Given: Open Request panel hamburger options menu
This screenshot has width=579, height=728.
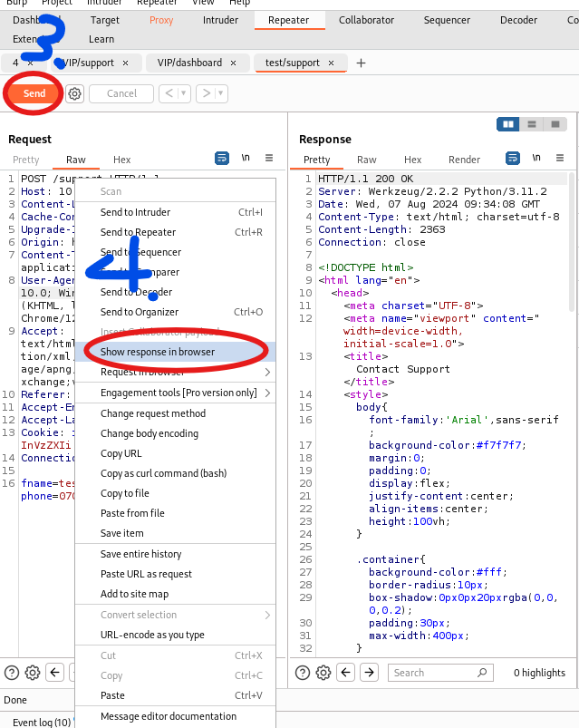Looking at the screenshot, I should (x=269, y=158).
